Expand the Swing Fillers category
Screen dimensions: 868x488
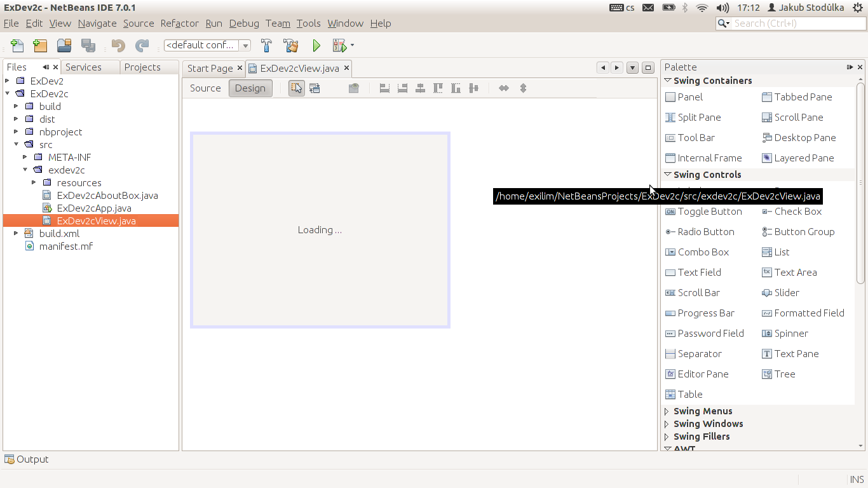pyautogui.click(x=667, y=437)
